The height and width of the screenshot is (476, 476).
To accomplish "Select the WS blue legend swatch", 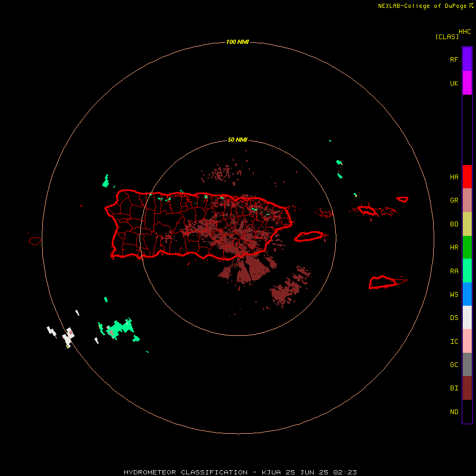I will pyautogui.click(x=467, y=294).
